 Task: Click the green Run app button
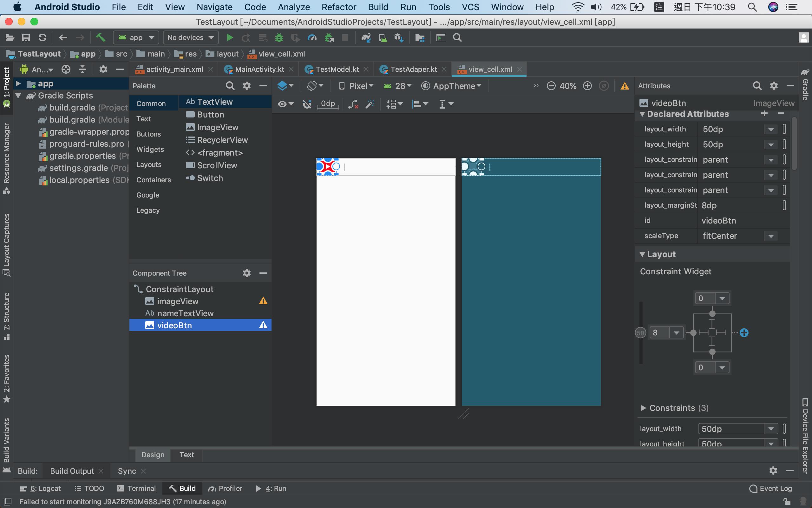click(x=230, y=38)
